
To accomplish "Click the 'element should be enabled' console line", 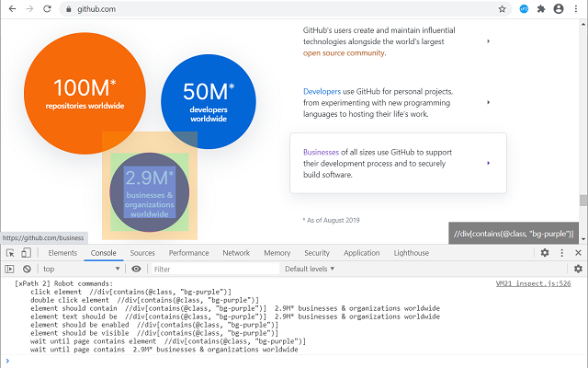I will click(154, 325).
